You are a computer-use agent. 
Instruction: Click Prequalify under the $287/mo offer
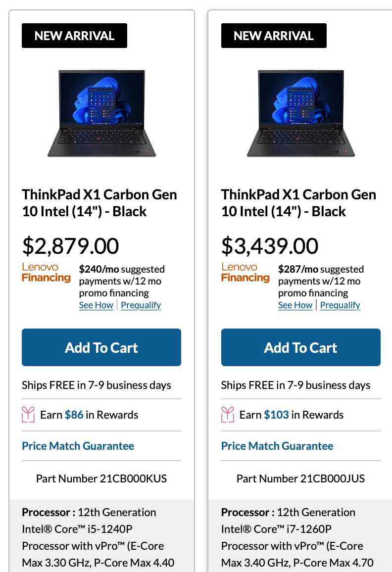point(340,305)
